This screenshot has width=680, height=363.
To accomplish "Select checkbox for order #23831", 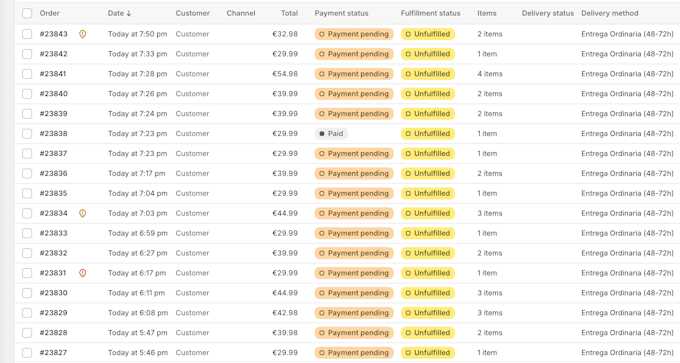I will pyautogui.click(x=27, y=273).
